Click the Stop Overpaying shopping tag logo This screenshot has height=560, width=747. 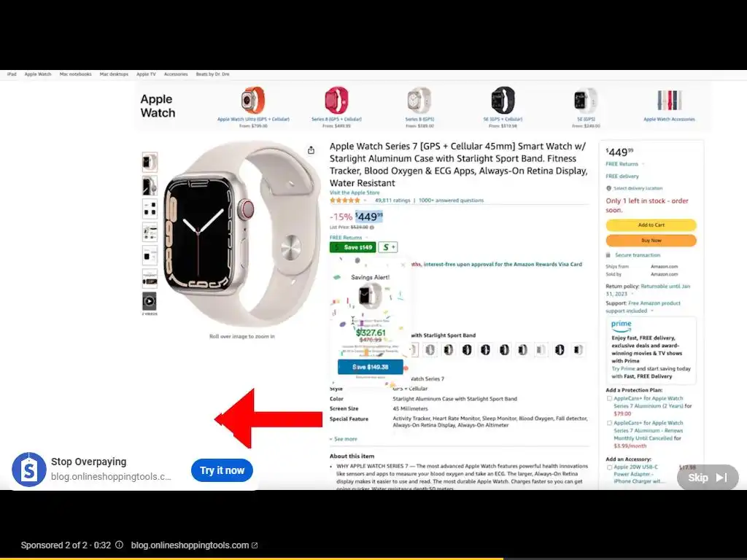pyautogui.click(x=29, y=470)
